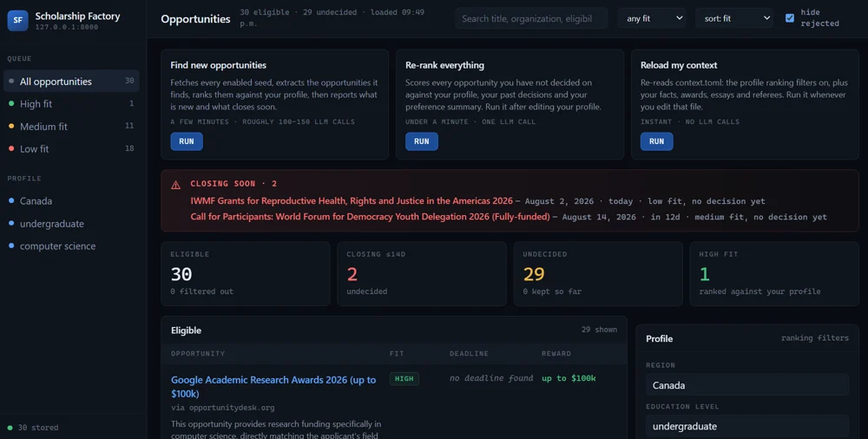Click the Eligible 30 stat card
The image size is (868, 439).
tap(246, 273)
